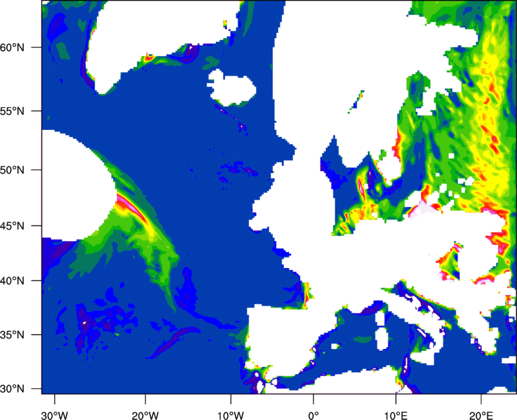This screenshot has height=420, width=517.
Task: Select the 40°N latitude tick label
Action: coord(18,281)
